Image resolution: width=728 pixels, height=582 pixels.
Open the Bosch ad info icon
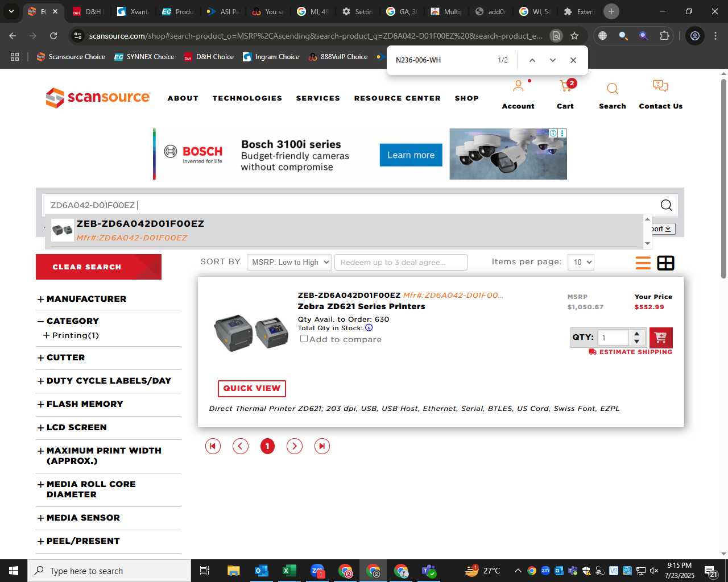[x=553, y=133]
